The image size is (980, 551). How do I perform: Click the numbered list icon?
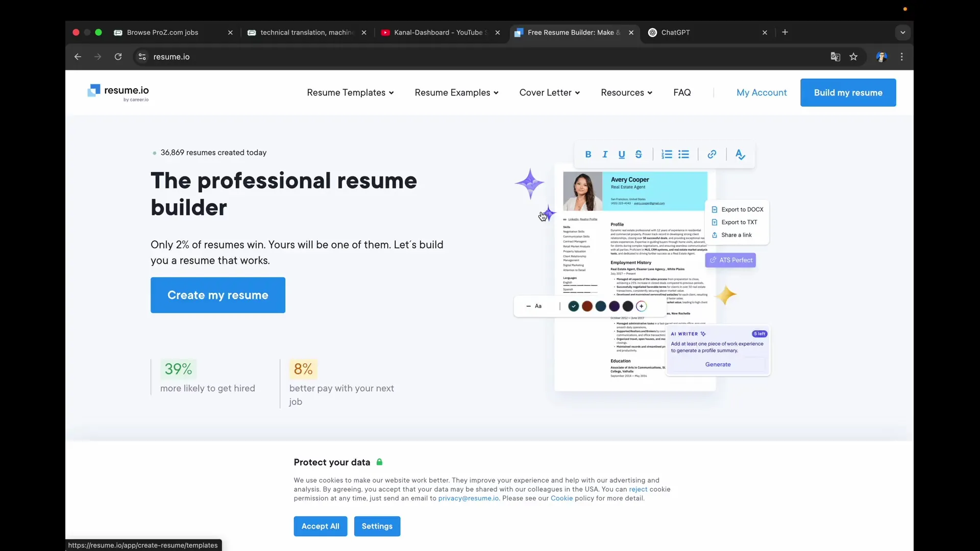click(667, 155)
